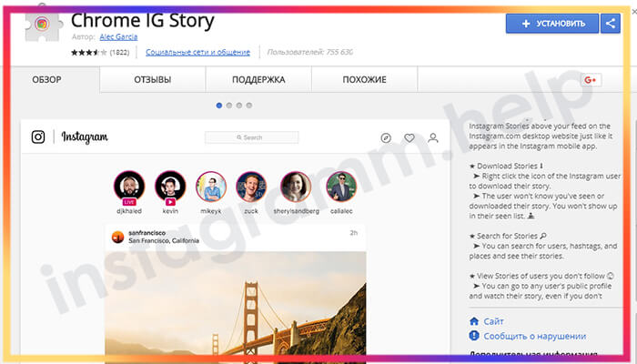637x364 pixels.
Task: Click the 2h post timestamp
Action: pyautogui.click(x=354, y=233)
